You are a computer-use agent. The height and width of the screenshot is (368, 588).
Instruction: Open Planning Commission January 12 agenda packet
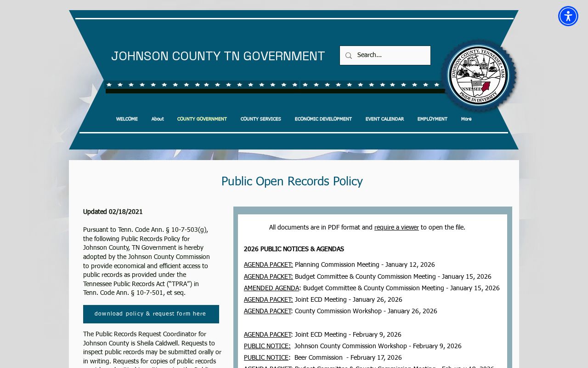(x=268, y=265)
